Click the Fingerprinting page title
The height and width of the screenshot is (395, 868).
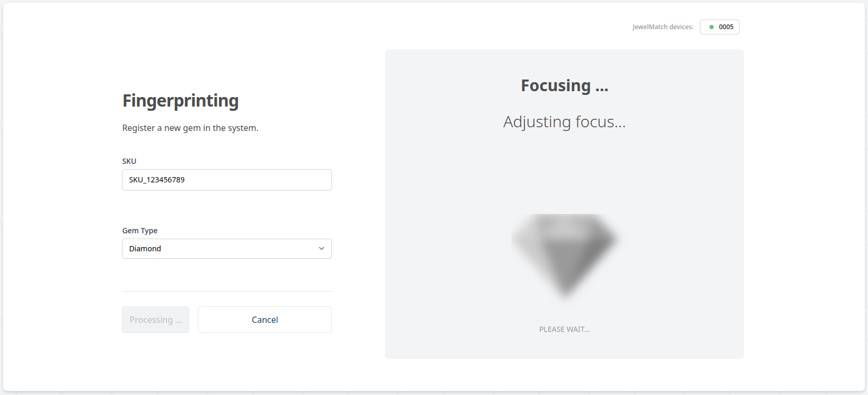(x=180, y=100)
